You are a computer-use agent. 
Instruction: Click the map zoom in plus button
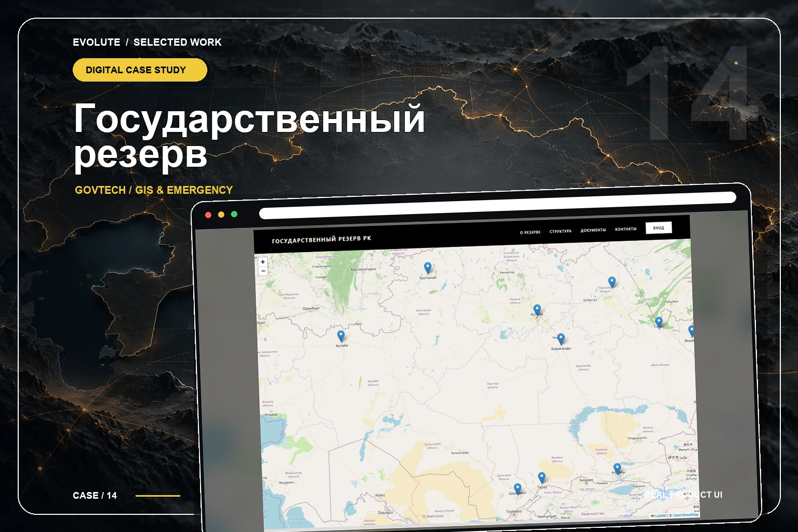(263, 262)
